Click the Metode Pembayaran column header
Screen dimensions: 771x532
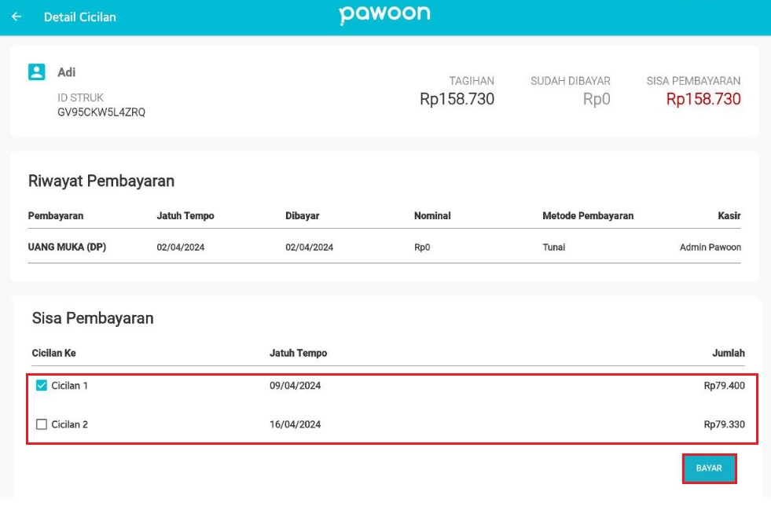pyautogui.click(x=588, y=216)
